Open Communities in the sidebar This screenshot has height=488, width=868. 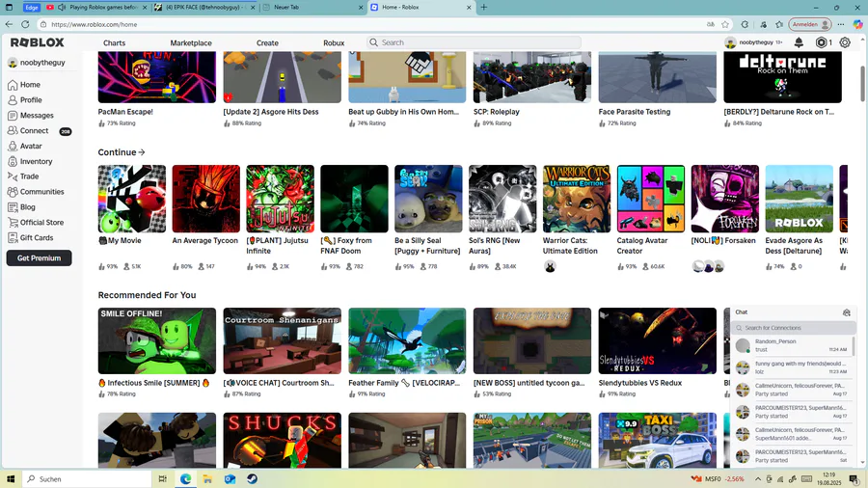(x=36, y=192)
